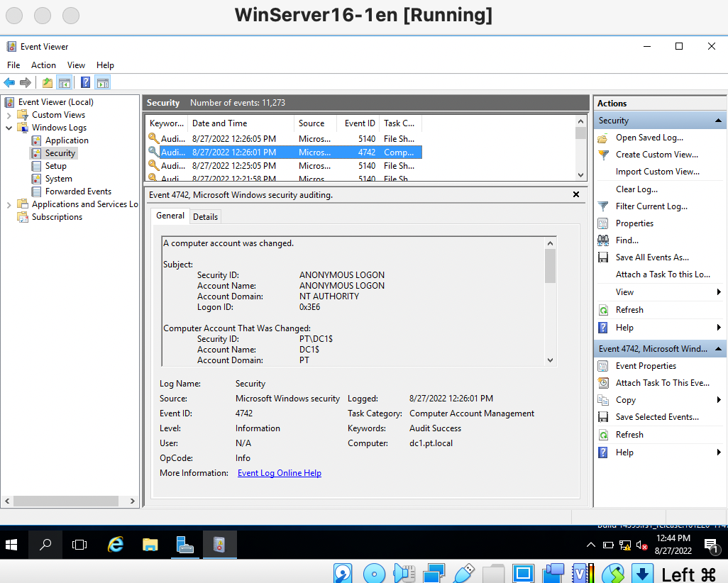Click the Create Custom View funnel icon
The width and height of the screenshot is (728, 583).
pyautogui.click(x=602, y=155)
